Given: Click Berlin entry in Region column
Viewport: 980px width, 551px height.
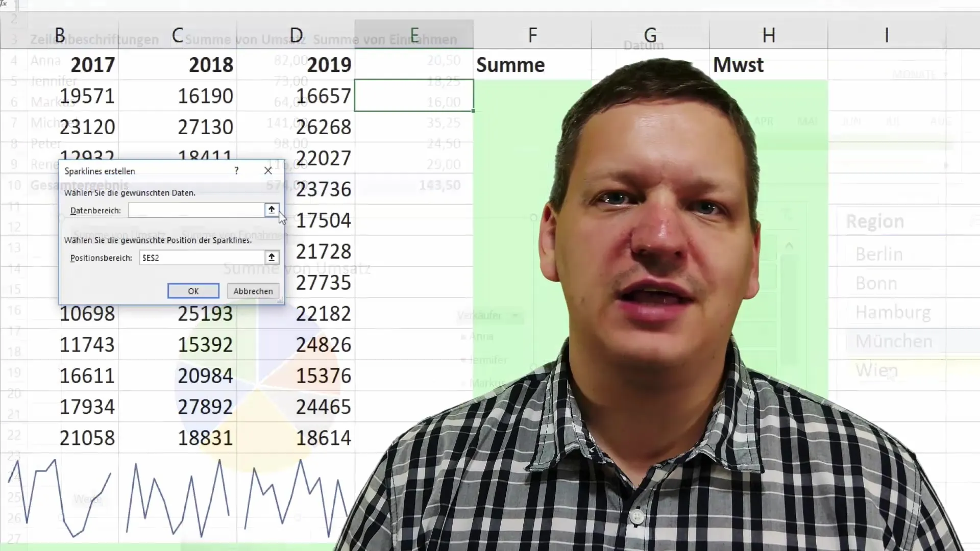Looking at the screenshot, I should tap(879, 254).
